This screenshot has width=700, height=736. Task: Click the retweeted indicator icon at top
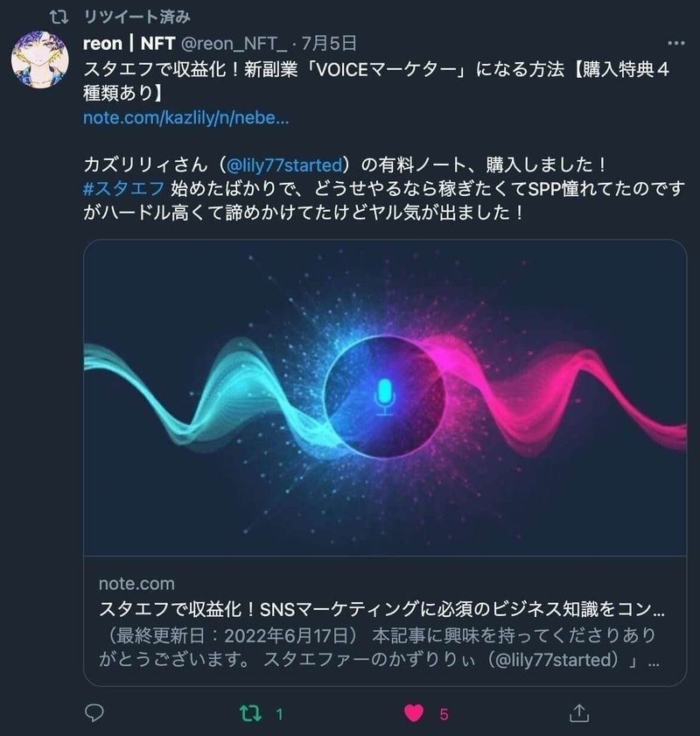tap(59, 18)
